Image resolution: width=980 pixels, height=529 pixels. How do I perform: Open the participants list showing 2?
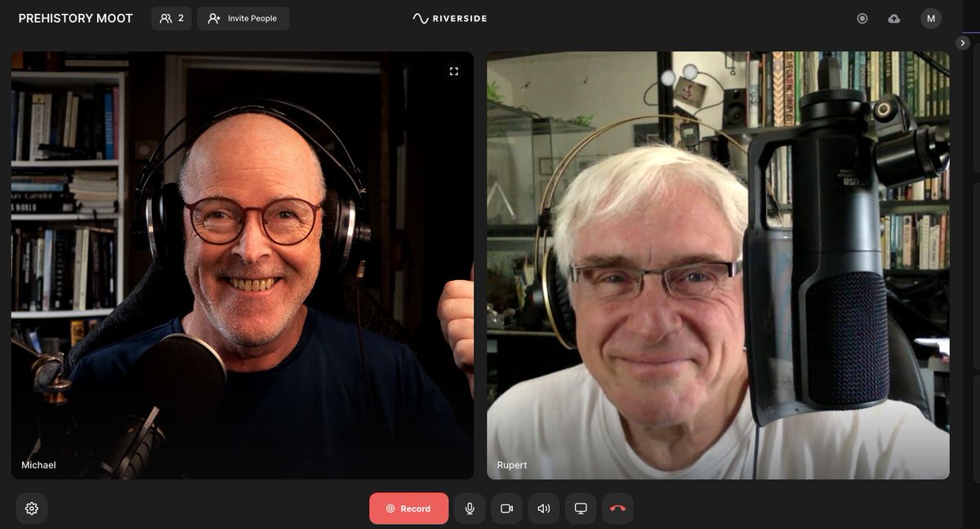click(171, 18)
